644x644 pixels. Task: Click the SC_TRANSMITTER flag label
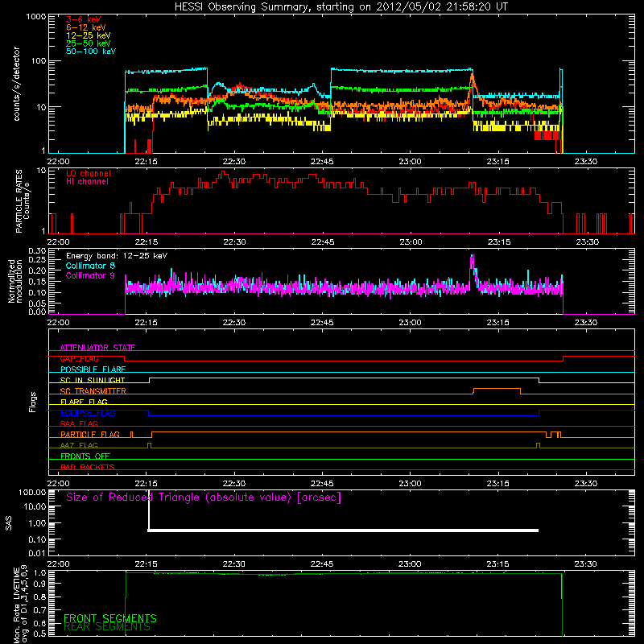point(93,391)
